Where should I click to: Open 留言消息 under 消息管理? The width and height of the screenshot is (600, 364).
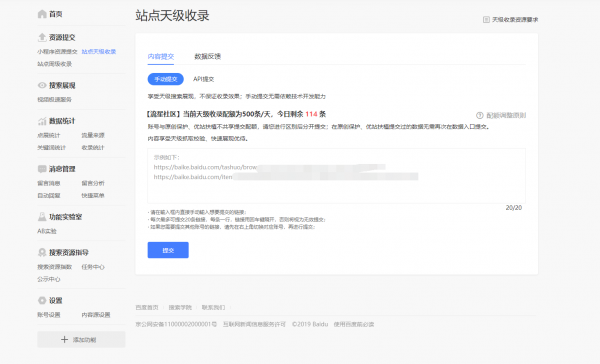[x=49, y=183]
